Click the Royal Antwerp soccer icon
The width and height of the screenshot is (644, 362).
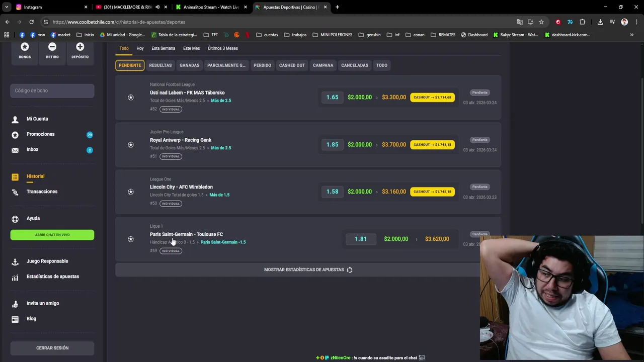[x=131, y=145]
